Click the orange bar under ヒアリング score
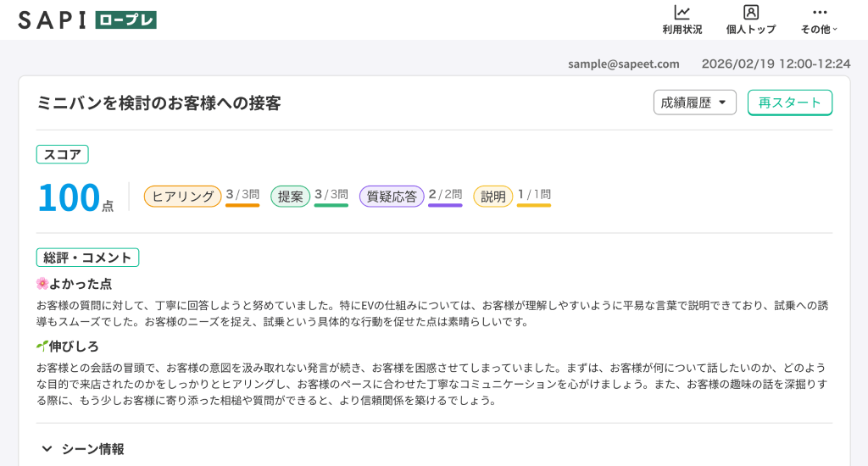The height and width of the screenshot is (466, 868). tap(242, 205)
